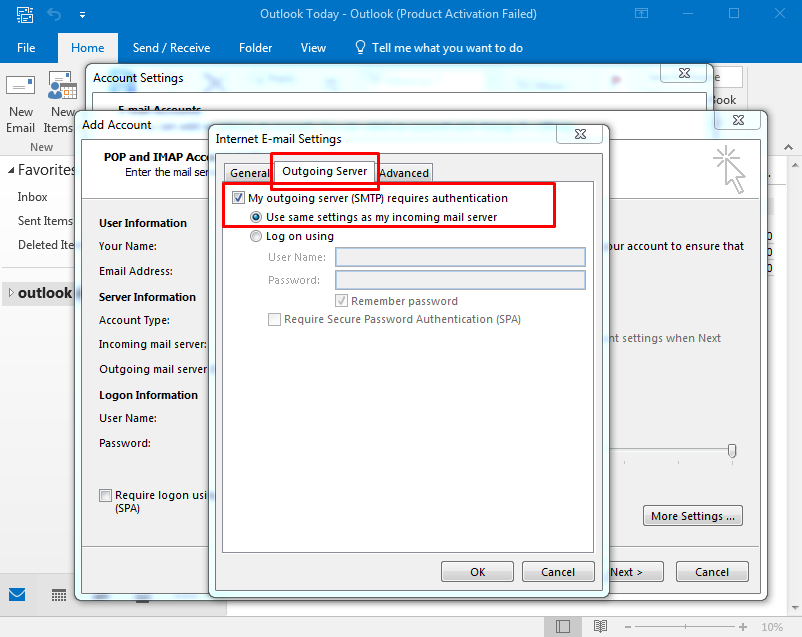The width and height of the screenshot is (802, 637).
Task: Click the Undo arrow in title bar
Action: point(54,14)
